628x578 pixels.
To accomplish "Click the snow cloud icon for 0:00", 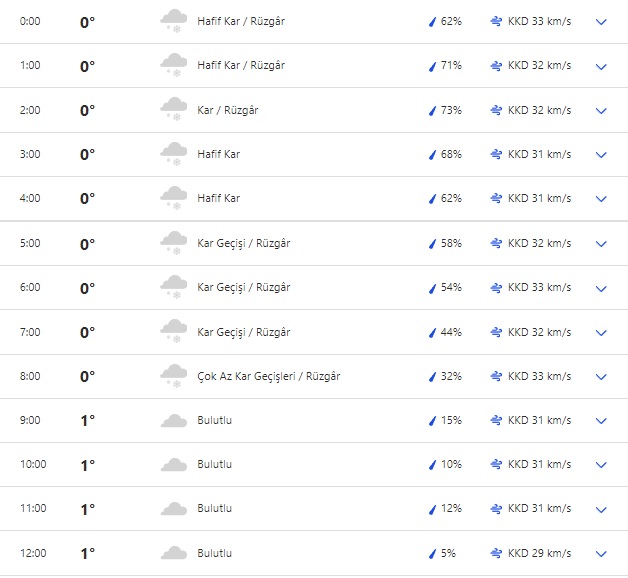I will [x=174, y=22].
